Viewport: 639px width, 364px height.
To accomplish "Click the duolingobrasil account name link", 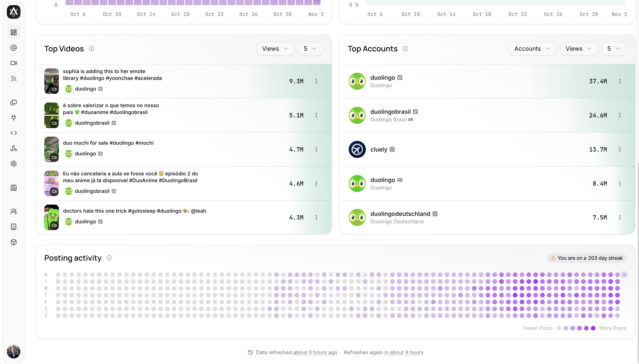I will click(390, 112).
